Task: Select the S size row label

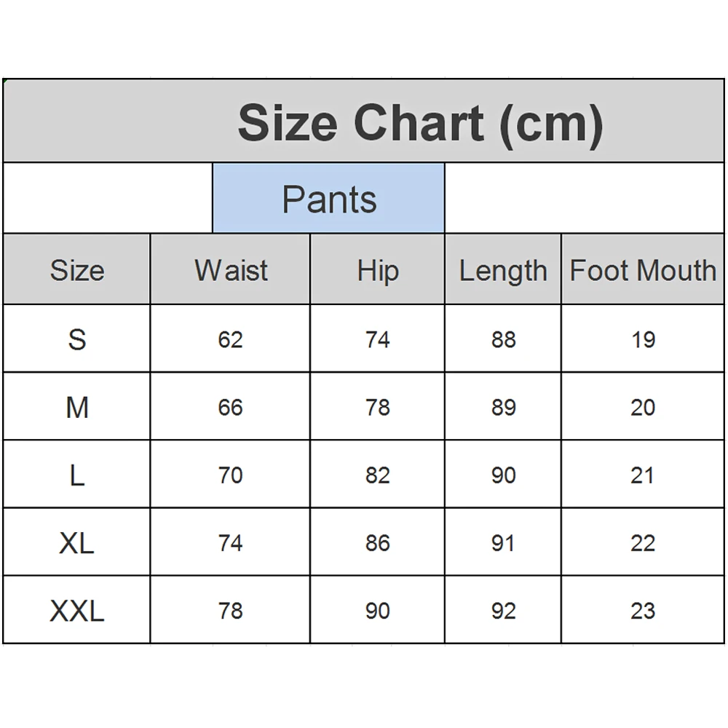Action: click(x=77, y=339)
